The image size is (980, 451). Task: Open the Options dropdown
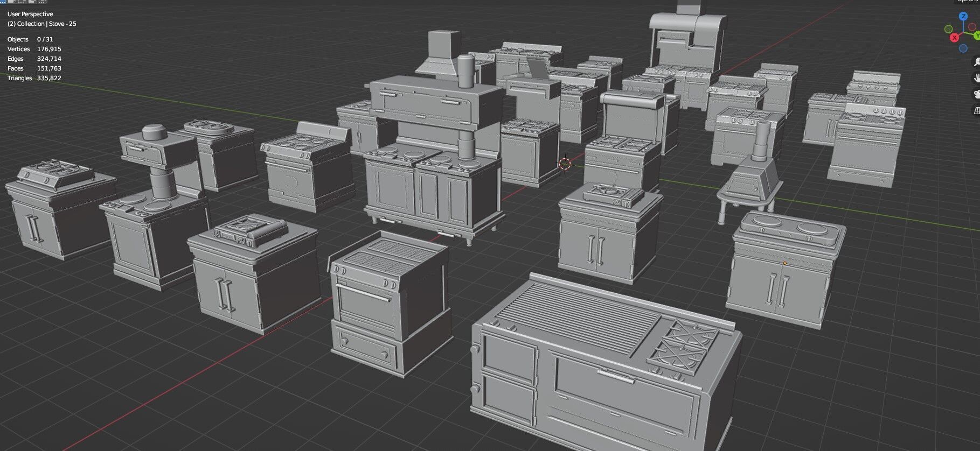click(968, 1)
